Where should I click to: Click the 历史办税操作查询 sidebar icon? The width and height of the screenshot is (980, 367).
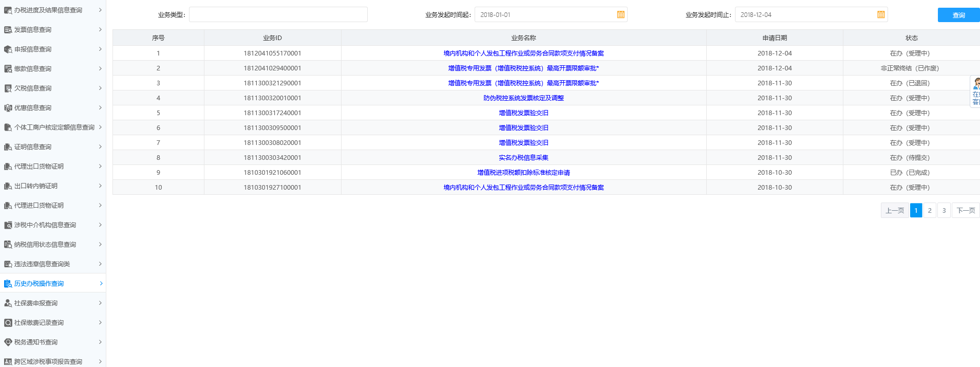click(x=8, y=284)
